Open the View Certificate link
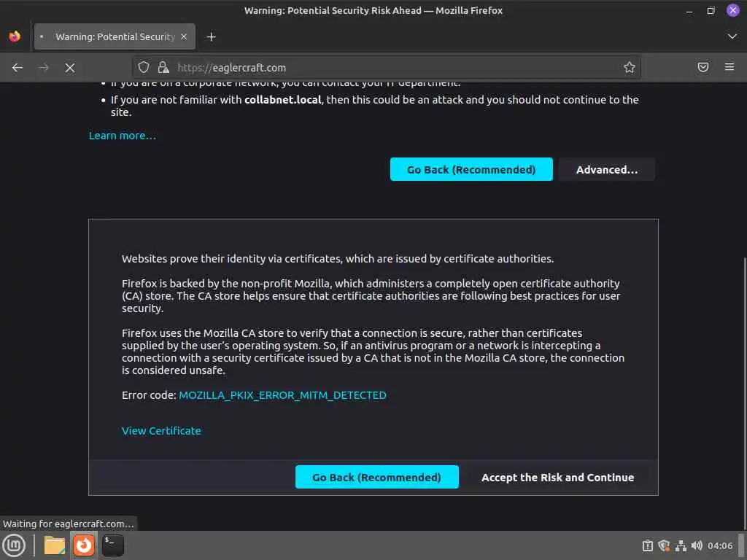Image resolution: width=747 pixels, height=560 pixels. tap(161, 431)
